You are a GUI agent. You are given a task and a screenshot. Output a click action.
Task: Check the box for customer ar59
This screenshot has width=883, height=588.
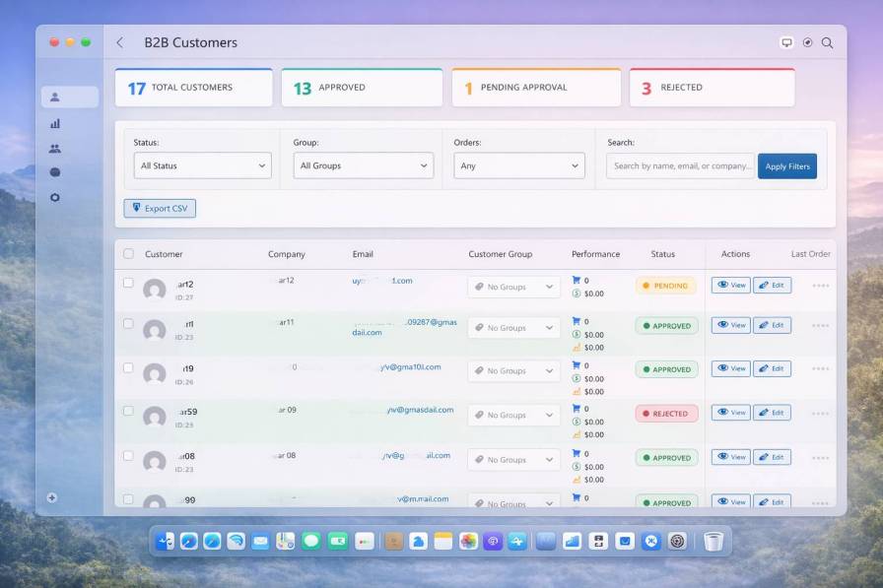pyautogui.click(x=128, y=411)
